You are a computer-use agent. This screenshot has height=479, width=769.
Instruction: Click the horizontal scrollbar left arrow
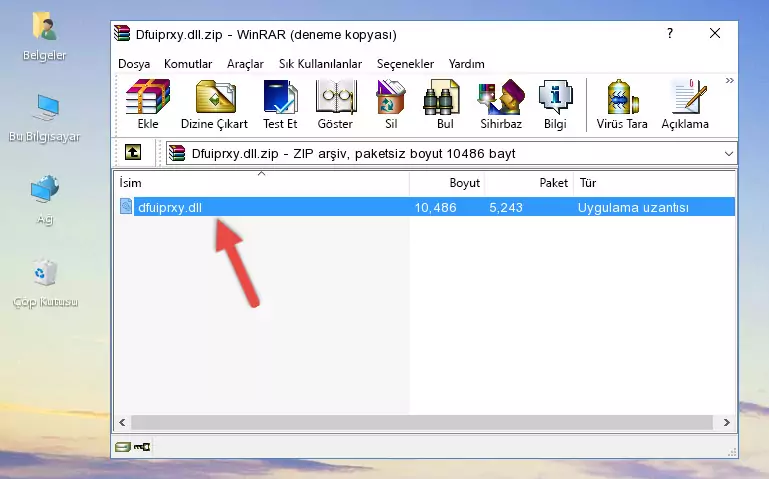tap(123, 422)
